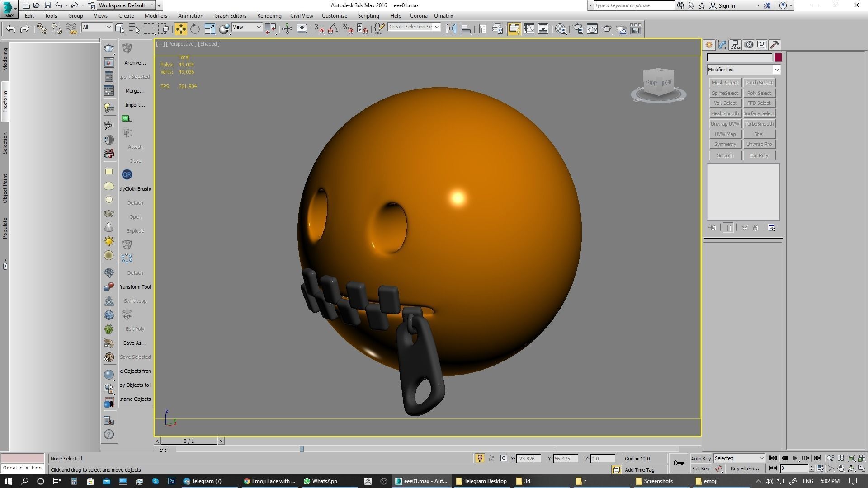The height and width of the screenshot is (488, 868).
Task: Open the Selected key filter dropdown
Action: [x=739, y=458]
